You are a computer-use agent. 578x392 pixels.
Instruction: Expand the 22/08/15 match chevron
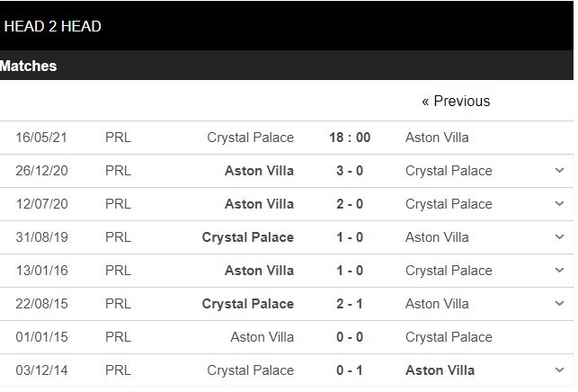(x=559, y=304)
